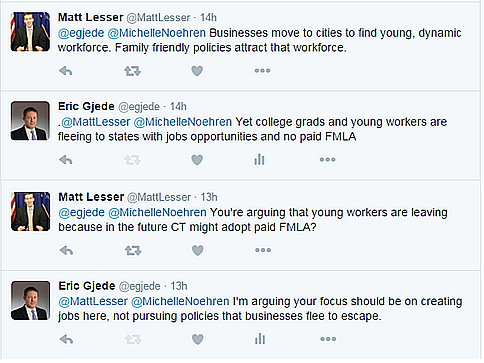The width and height of the screenshot is (484, 363).
Task: Open more options on Matt Lesser's paid FMLA question
Action: pyautogui.click(x=263, y=250)
